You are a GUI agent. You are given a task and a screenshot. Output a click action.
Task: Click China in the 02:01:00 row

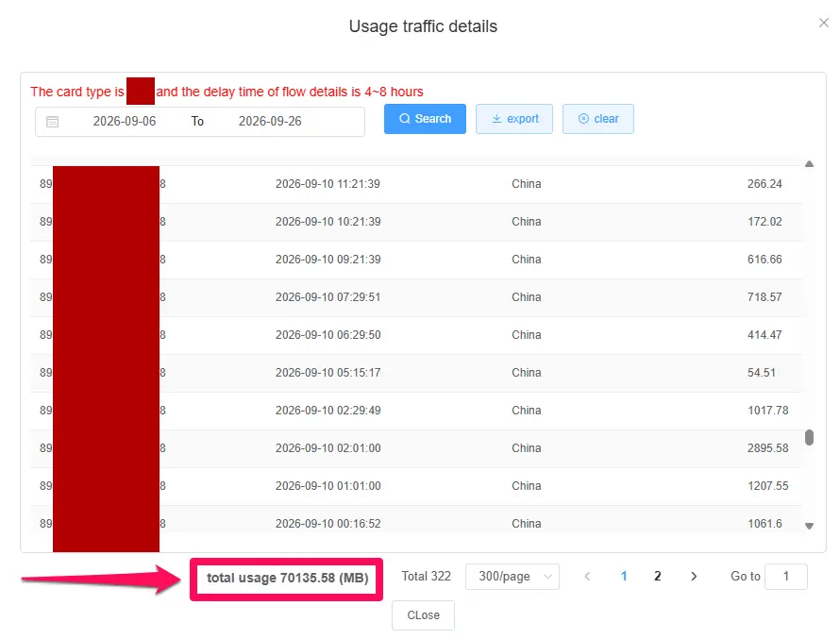(x=526, y=448)
